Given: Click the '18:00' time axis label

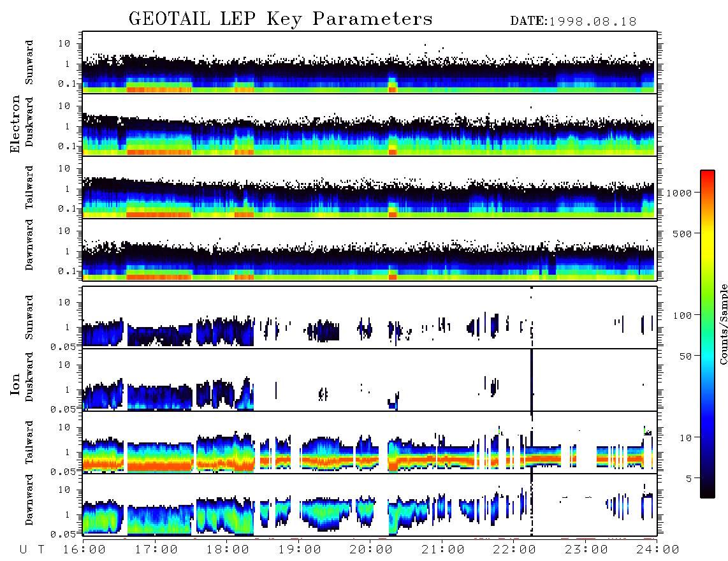Looking at the screenshot, I should 228,550.
